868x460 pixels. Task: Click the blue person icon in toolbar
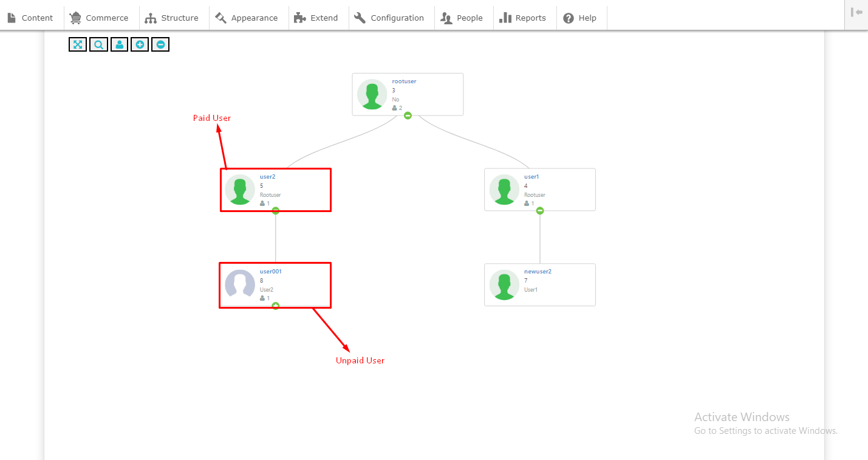pyautogui.click(x=119, y=44)
